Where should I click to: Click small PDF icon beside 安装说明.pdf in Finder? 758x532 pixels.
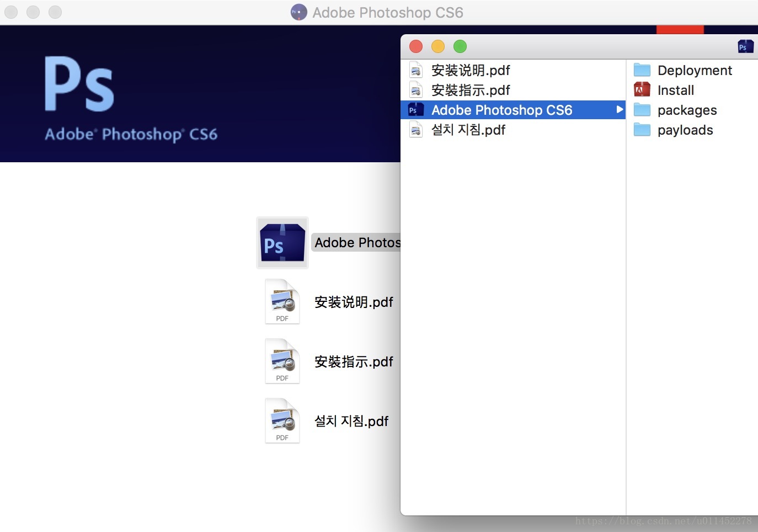coord(416,70)
